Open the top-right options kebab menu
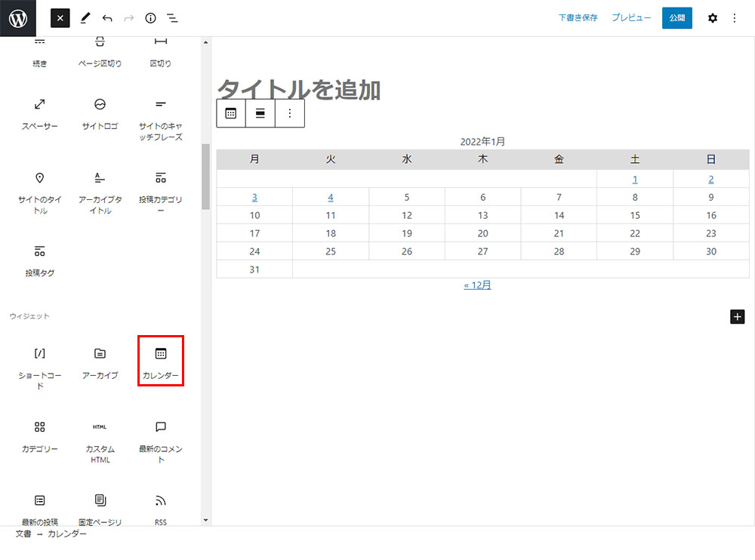Image resolution: width=755 pixels, height=560 pixels. point(735,18)
